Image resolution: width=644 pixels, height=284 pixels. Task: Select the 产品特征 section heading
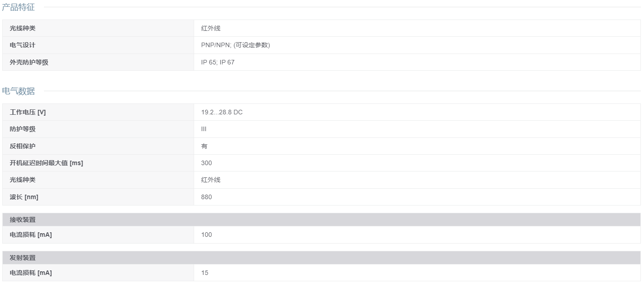pos(18,7)
